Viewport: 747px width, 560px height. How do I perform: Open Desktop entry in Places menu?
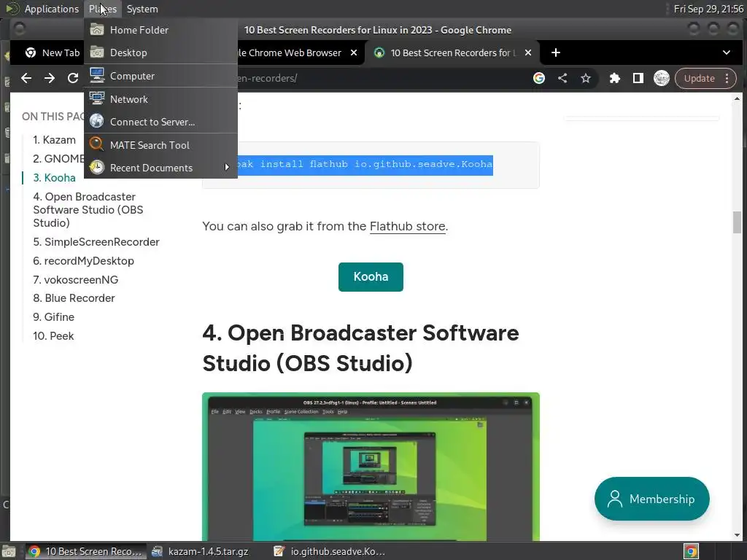tap(160, 52)
